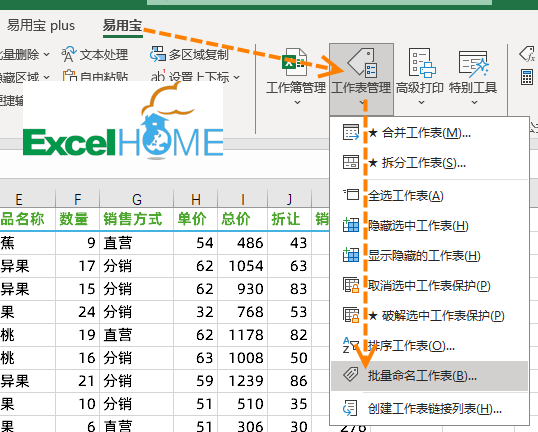
Task: Click the cell containing 930
Action: pos(243,289)
